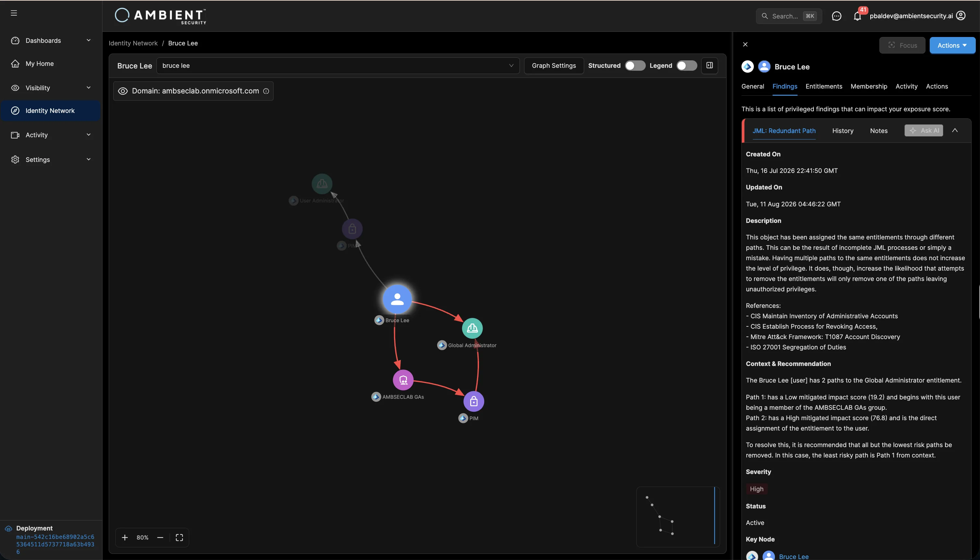Switch to the Membership tab
Screen dimensions: 980x560
[x=869, y=87]
